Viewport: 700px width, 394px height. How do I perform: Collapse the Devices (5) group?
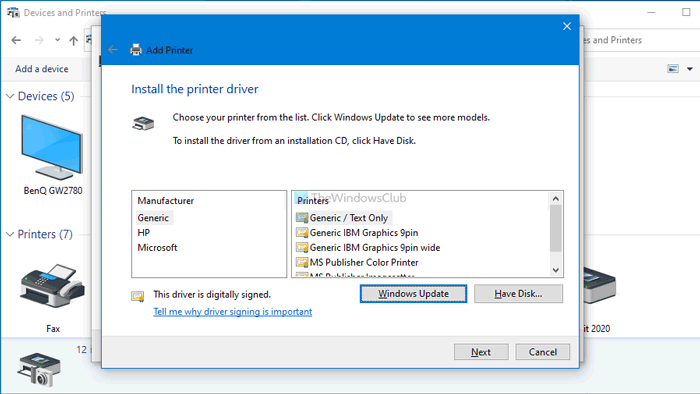point(10,96)
